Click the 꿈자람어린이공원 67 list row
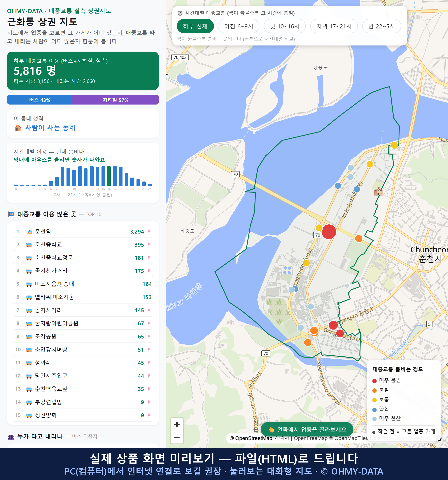448x480 pixels. pos(83,323)
